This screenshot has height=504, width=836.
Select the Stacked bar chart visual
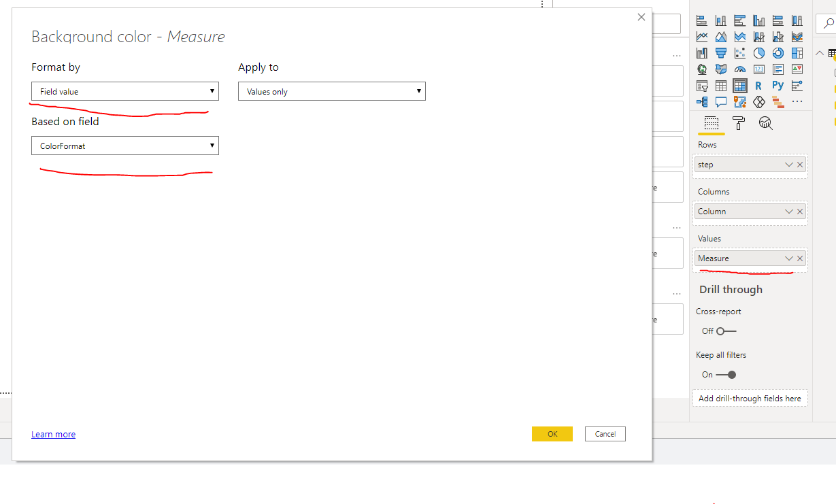(702, 20)
